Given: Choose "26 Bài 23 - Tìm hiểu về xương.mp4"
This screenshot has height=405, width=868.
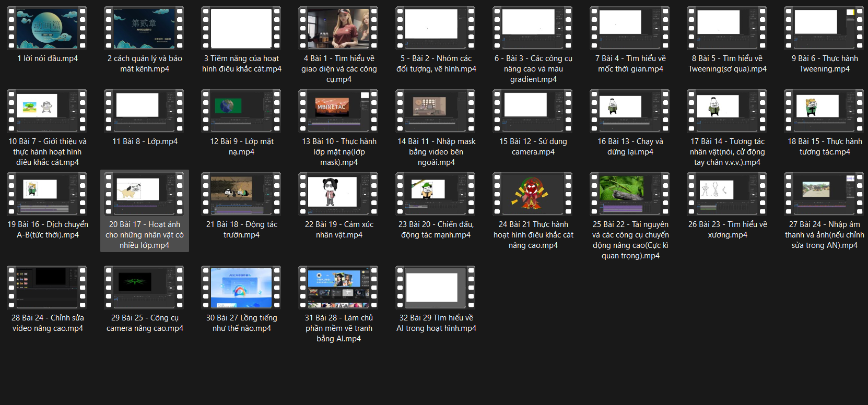Looking at the screenshot, I should coord(727,195).
